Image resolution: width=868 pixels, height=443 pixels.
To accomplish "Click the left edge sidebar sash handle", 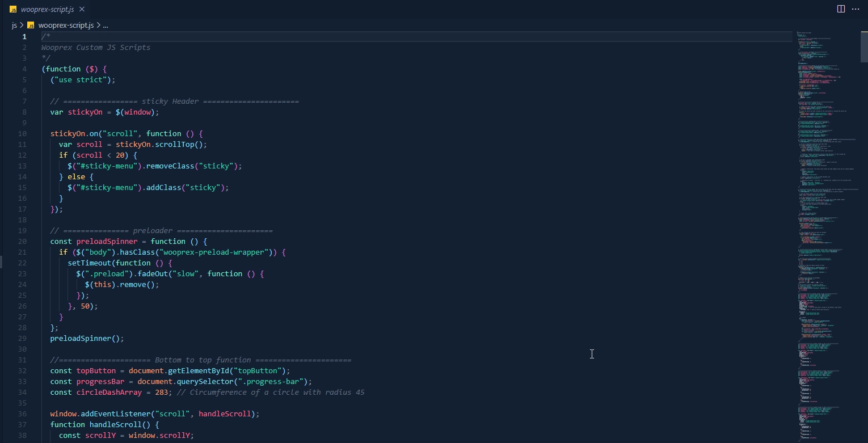I will click(x=1, y=261).
